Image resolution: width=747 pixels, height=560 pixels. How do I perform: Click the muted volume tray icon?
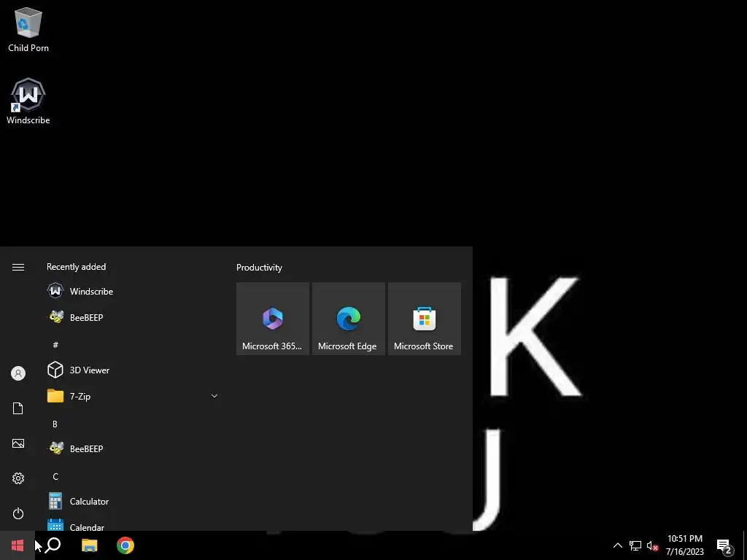pyautogui.click(x=652, y=545)
